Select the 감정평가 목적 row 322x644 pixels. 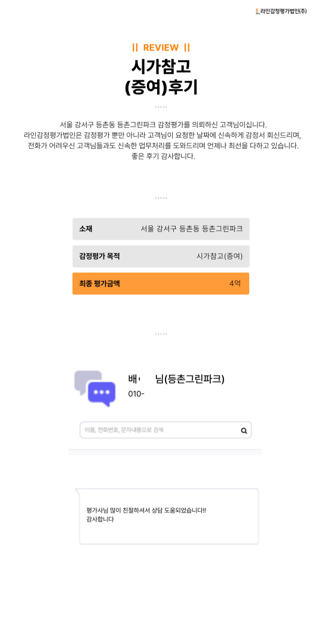pyautogui.click(x=161, y=257)
